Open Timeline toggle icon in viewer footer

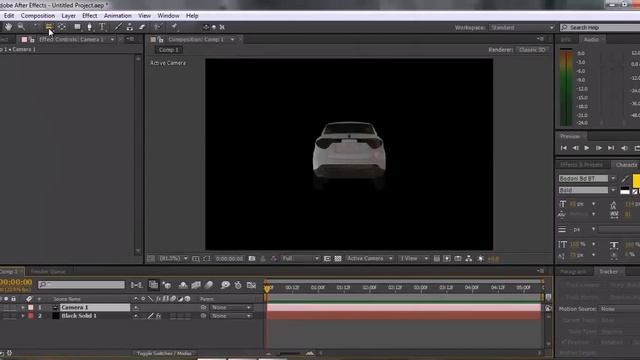click(x=458, y=259)
